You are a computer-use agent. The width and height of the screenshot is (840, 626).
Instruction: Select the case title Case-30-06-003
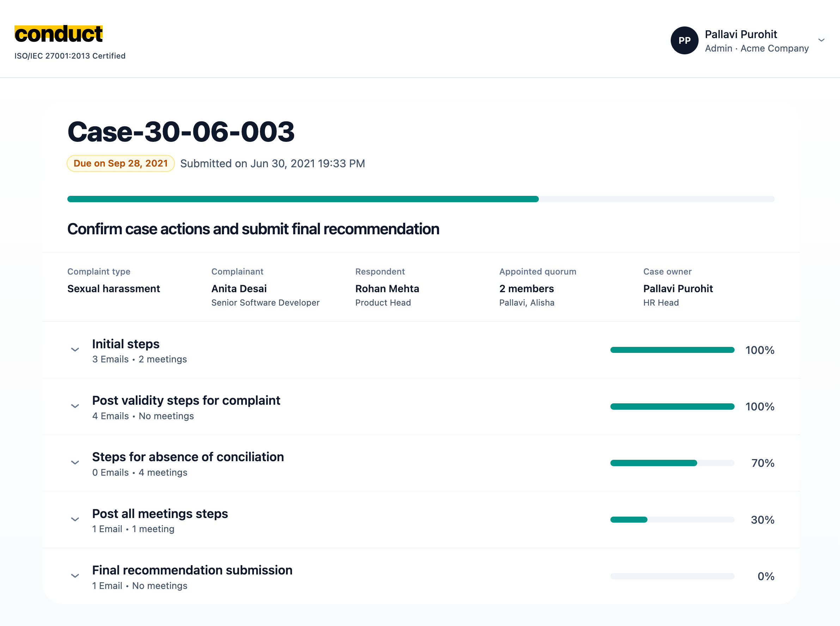181,131
